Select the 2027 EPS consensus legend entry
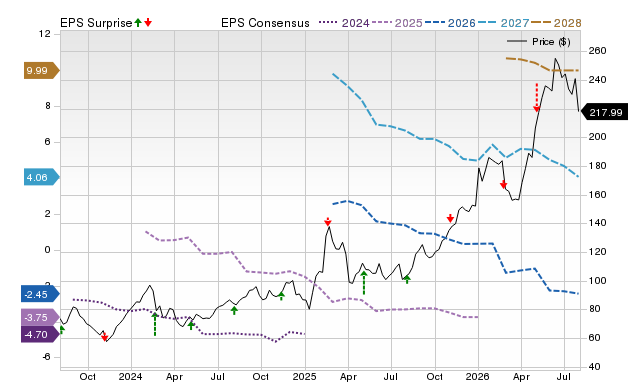This screenshot has width=640, height=382. [x=503, y=23]
